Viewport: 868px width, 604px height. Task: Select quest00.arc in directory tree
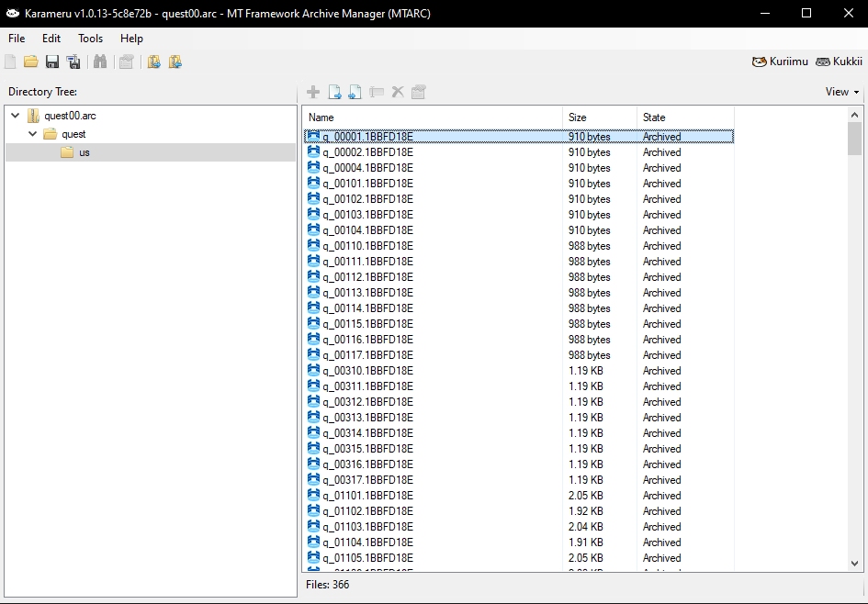coord(71,116)
